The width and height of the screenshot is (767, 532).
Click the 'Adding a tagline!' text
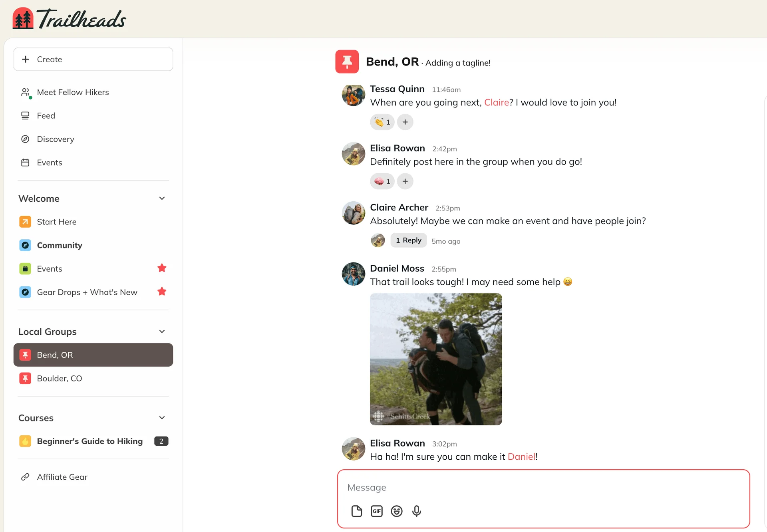point(458,63)
